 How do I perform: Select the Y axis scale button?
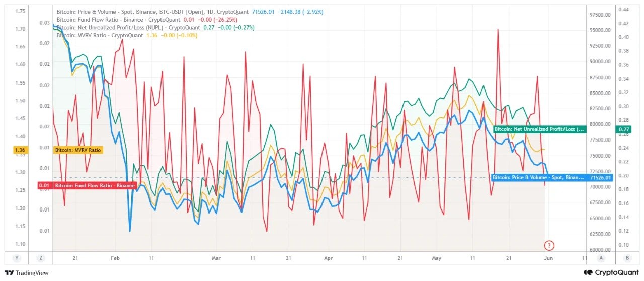coord(18,258)
